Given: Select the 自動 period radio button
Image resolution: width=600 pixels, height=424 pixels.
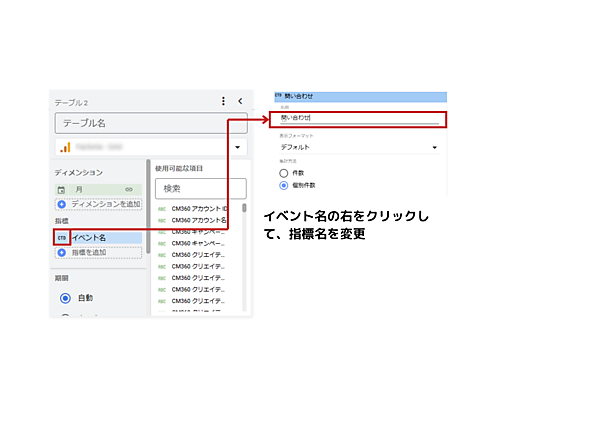Looking at the screenshot, I should 66,298.
